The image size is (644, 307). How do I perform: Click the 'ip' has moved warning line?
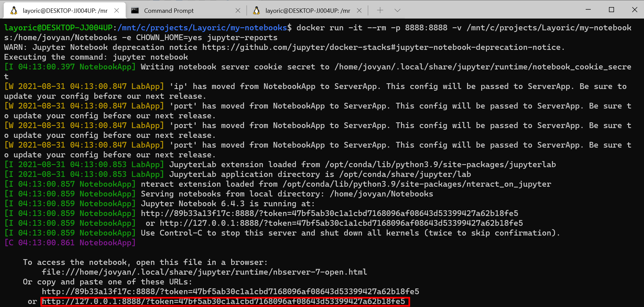pyautogui.click(x=315, y=91)
